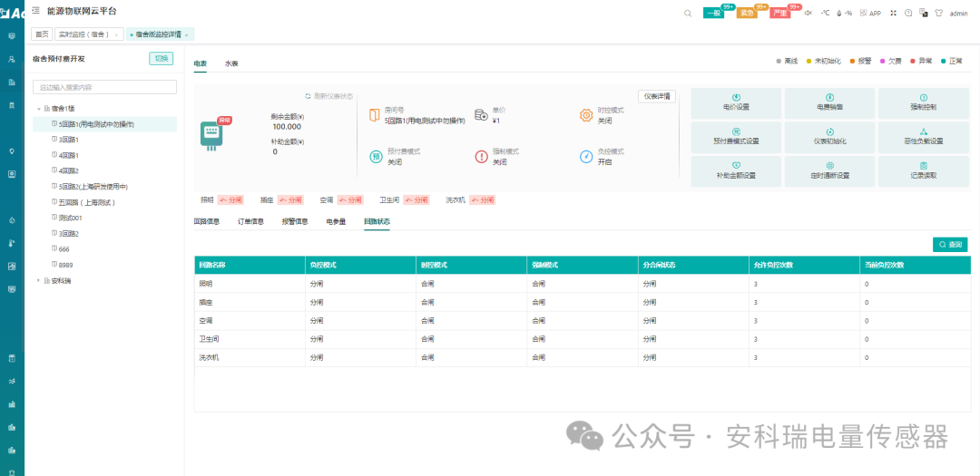Click the humidity droplet -% indicator
Viewport: 980px width, 476px height.
tap(844, 13)
